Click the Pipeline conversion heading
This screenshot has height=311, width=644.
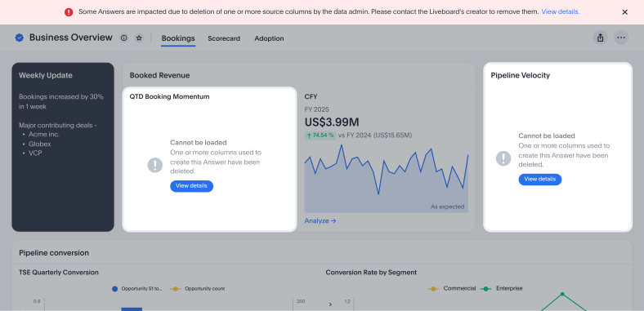54,253
